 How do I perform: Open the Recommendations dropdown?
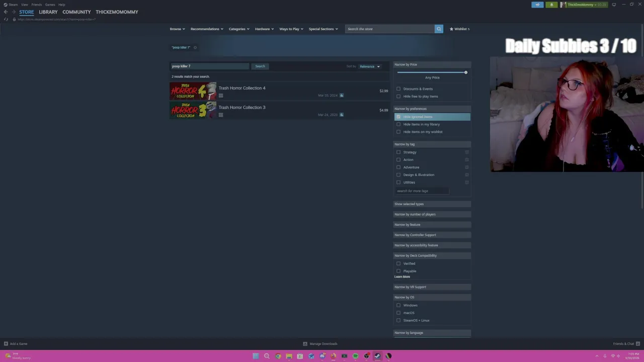click(207, 29)
